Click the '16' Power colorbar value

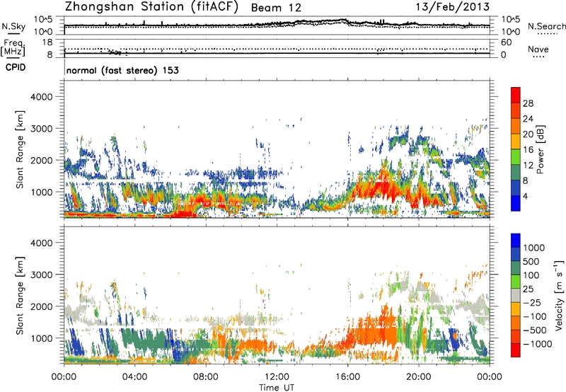(528, 150)
